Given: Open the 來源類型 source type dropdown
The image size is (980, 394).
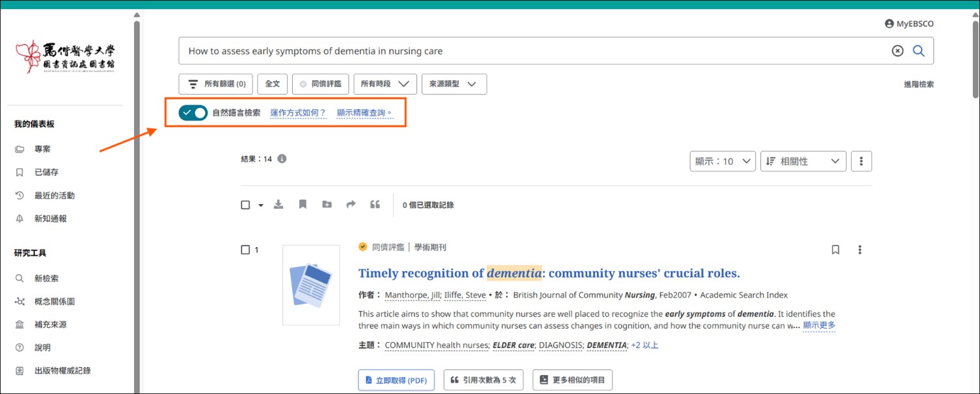Looking at the screenshot, I should tap(454, 84).
